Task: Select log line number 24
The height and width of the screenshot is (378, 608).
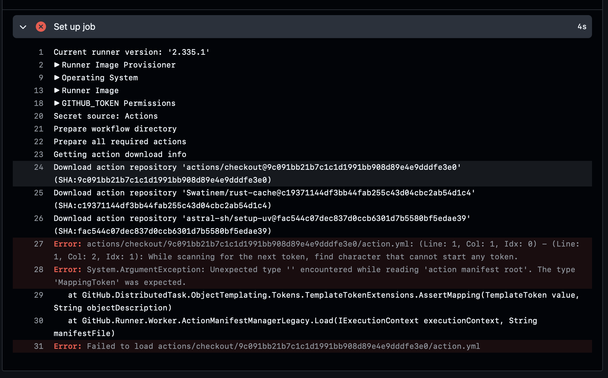Action: click(x=38, y=167)
